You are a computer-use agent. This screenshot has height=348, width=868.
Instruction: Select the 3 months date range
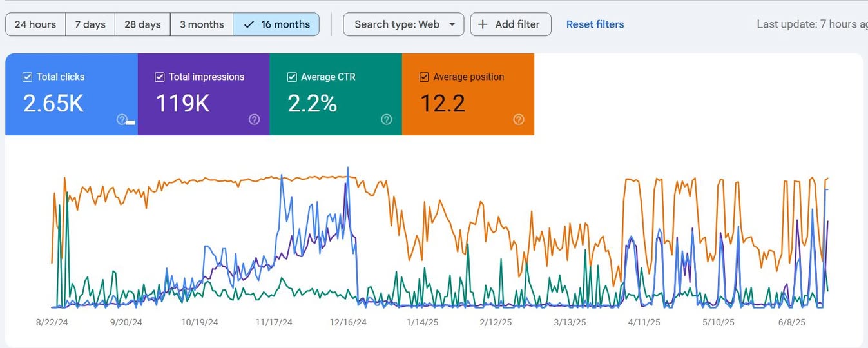(202, 24)
